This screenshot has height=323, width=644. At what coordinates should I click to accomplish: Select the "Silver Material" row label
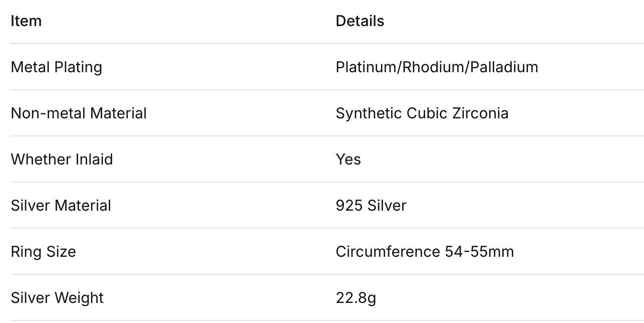(x=61, y=206)
